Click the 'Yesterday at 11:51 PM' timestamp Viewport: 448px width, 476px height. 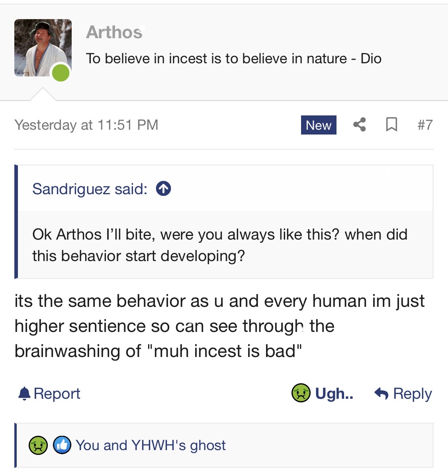click(x=86, y=125)
